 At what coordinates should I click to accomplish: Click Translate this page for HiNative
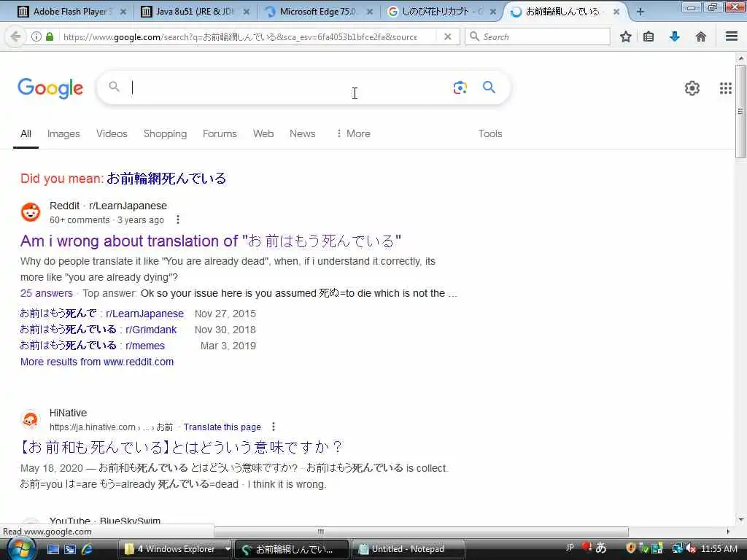(222, 427)
